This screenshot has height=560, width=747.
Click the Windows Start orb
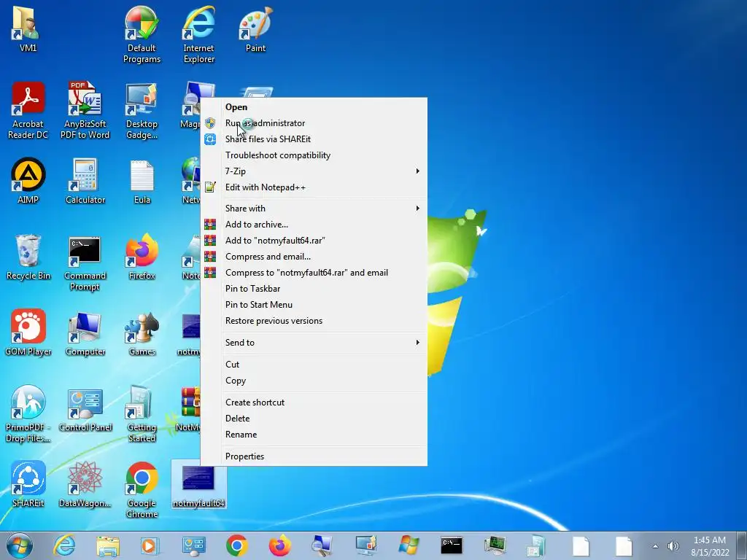click(x=20, y=545)
